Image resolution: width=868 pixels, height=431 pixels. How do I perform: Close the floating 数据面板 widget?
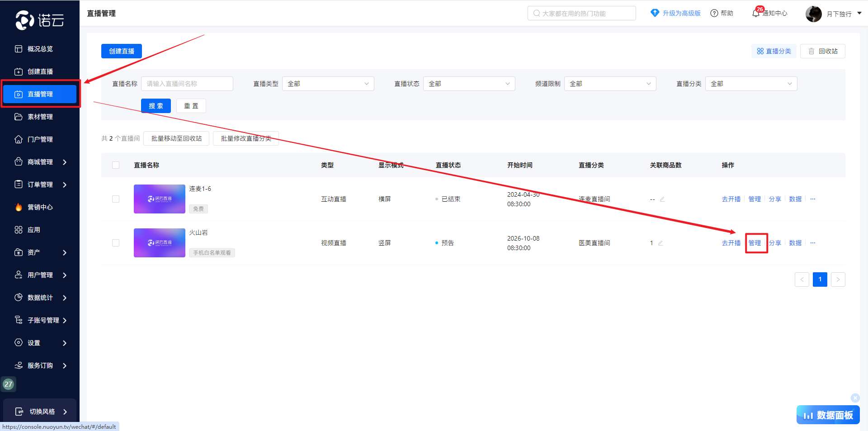pyautogui.click(x=855, y=398)
